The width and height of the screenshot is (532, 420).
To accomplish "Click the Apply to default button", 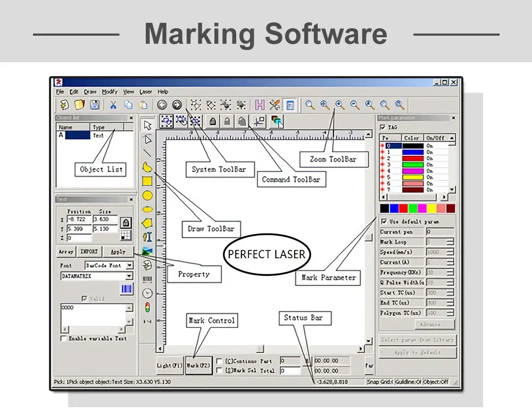I will point(418,352).
